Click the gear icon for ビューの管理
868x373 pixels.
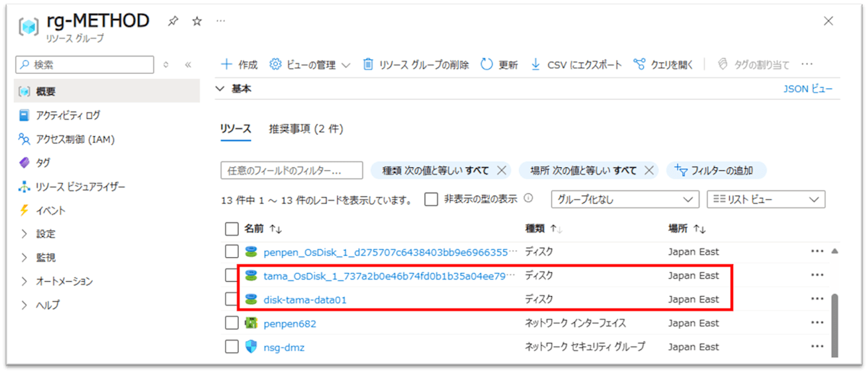[x=275, y=64]
